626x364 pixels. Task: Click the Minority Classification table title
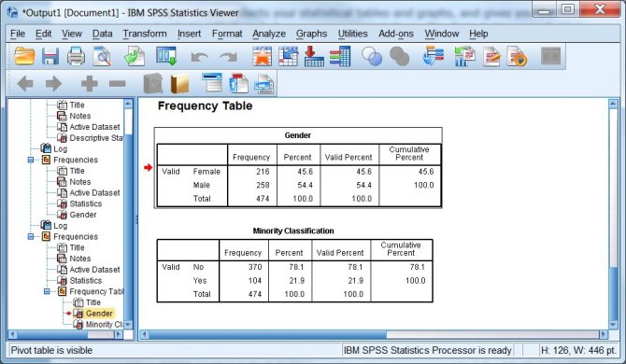[293, 231]
